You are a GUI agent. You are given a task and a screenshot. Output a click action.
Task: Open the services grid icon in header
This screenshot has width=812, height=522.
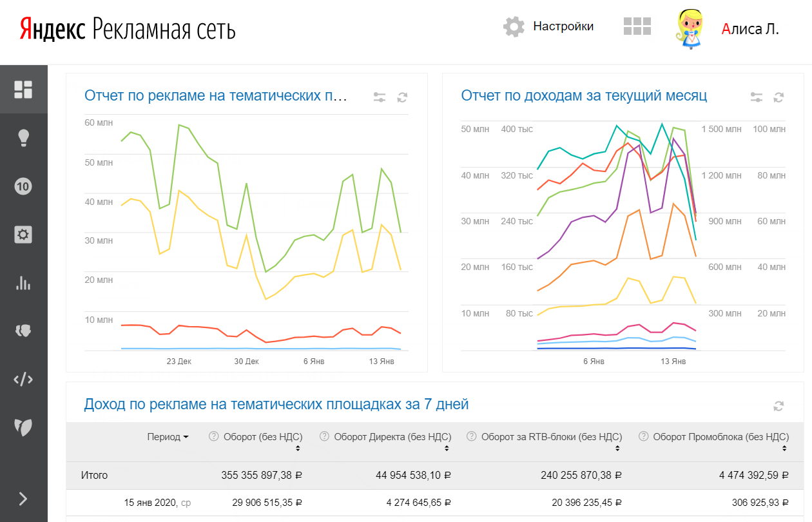[637, 26]
